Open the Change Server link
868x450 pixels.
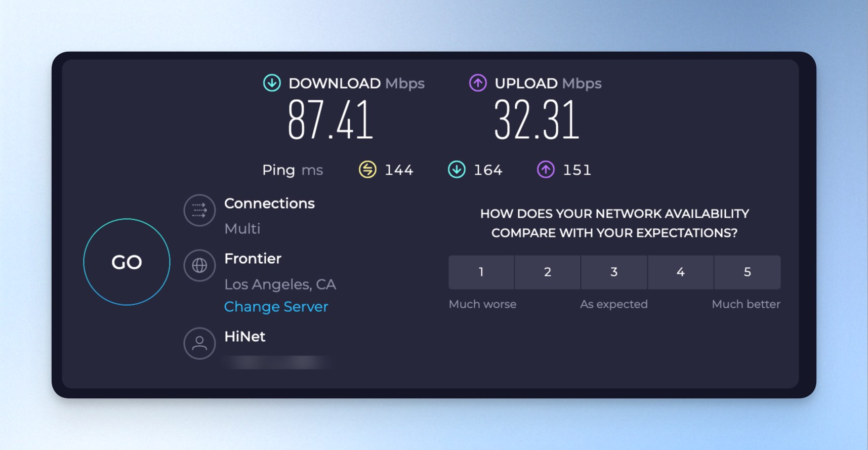click(x=276, y=307)
